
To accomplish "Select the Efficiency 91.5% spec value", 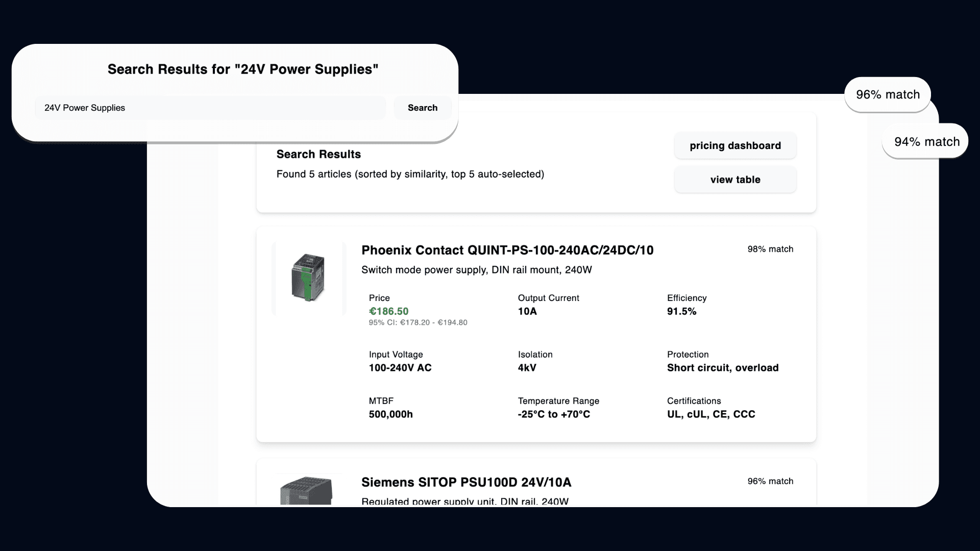I will pyautogui.click(x=681, y=311).
